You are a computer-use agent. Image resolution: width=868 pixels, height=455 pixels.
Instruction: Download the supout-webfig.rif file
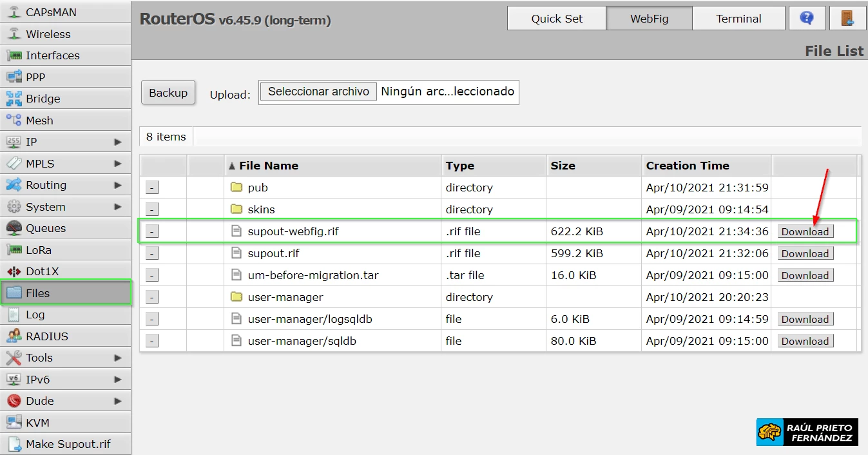(805, 231)
